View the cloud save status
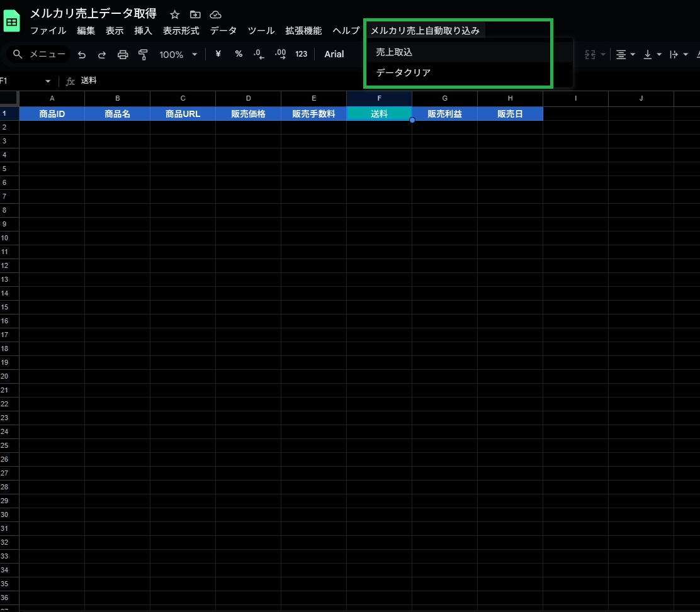Screen dimensions: 700x612 216,14
